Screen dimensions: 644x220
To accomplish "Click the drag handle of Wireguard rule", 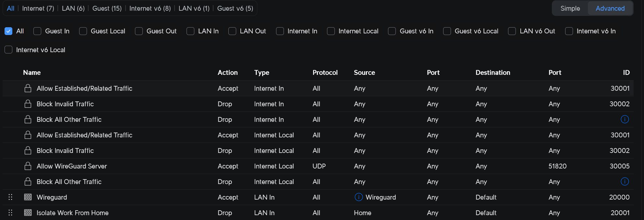I will [10, 197].
